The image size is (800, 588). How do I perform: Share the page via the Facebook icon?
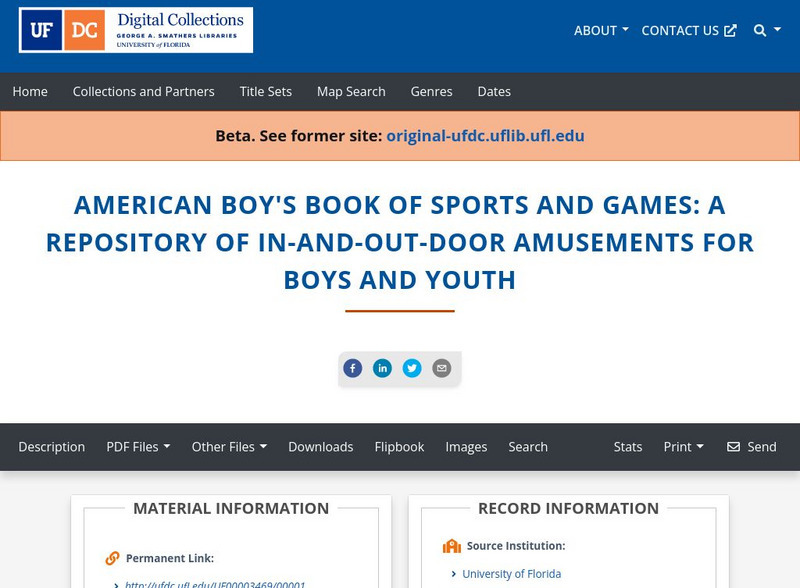[353, 368]
